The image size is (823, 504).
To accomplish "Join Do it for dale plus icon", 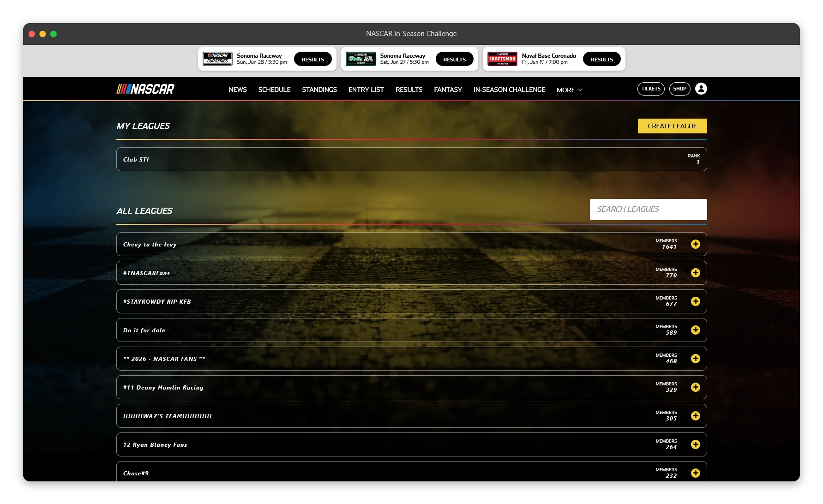I will coord(695,330).
